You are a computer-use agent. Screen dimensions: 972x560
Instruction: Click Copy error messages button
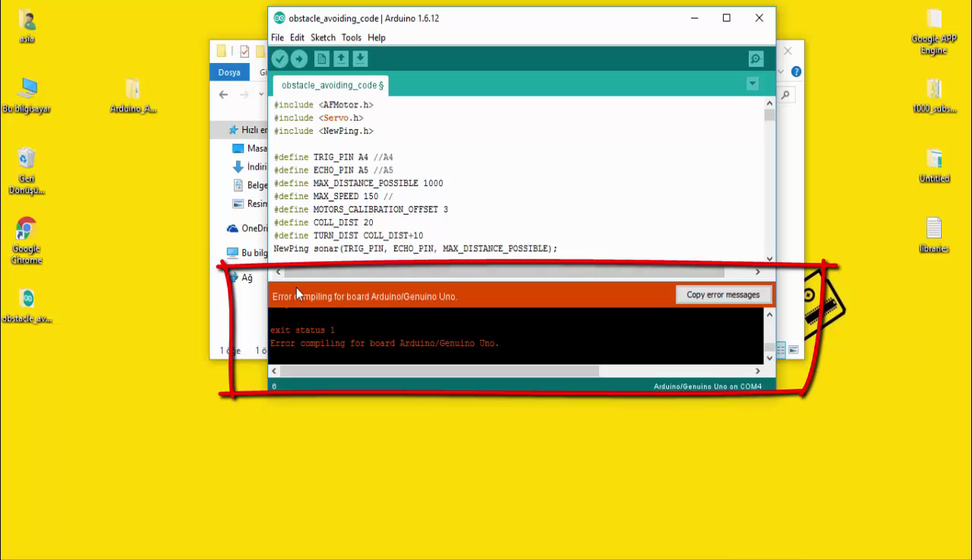pos(723,294)
